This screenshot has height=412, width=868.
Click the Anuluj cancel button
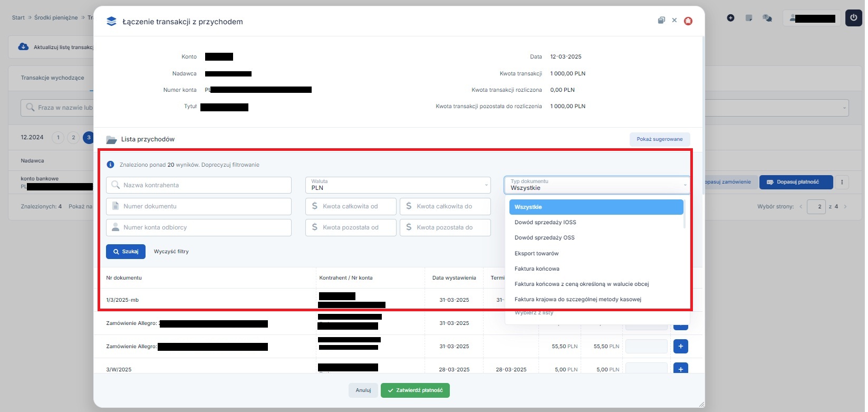coord(363,390)
